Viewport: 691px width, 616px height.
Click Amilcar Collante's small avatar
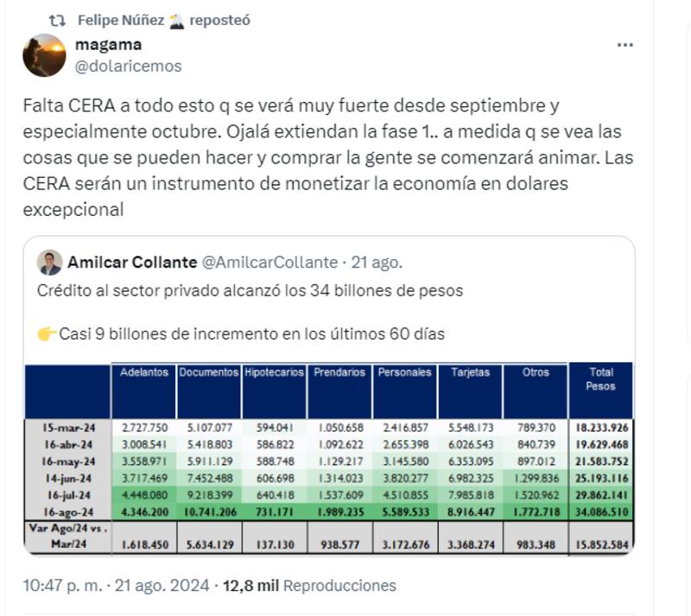tap(50, 263)
